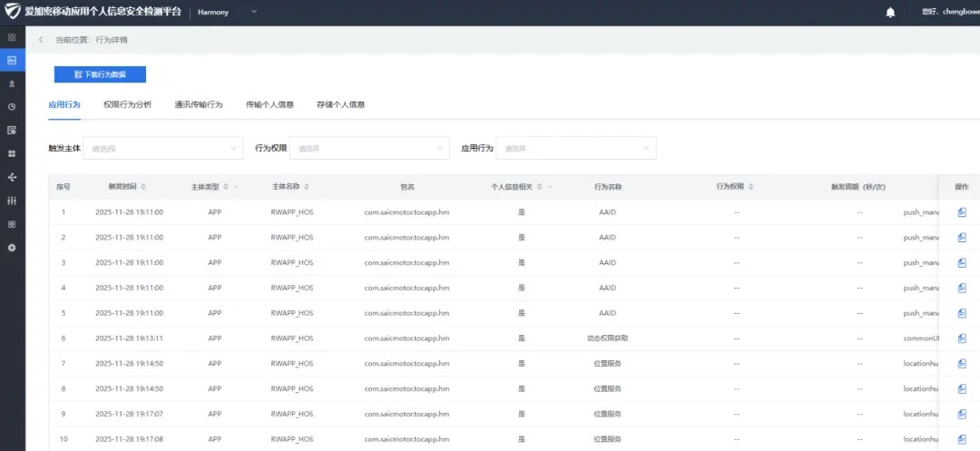The width and height of the screenshot is (980, 451).
Task: Select the 存储个人信息 tab
Action: (x=340, y=105)
